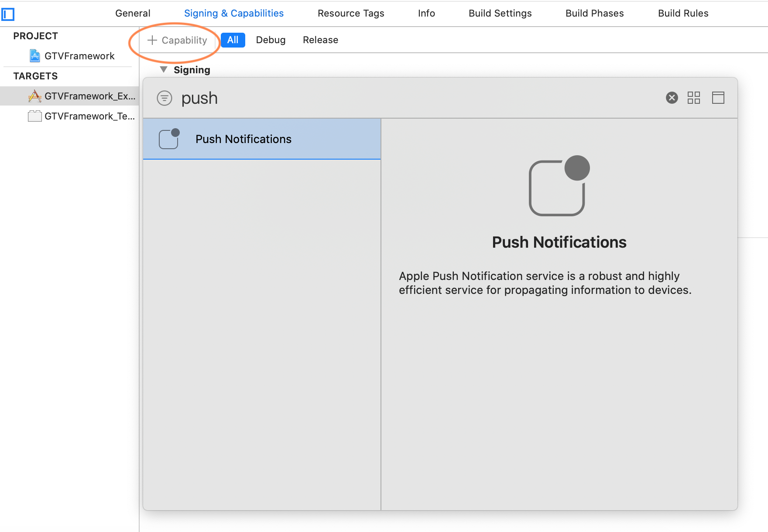Click the large Push Notifications detail icon
The image size is (768, 532).
559,186
